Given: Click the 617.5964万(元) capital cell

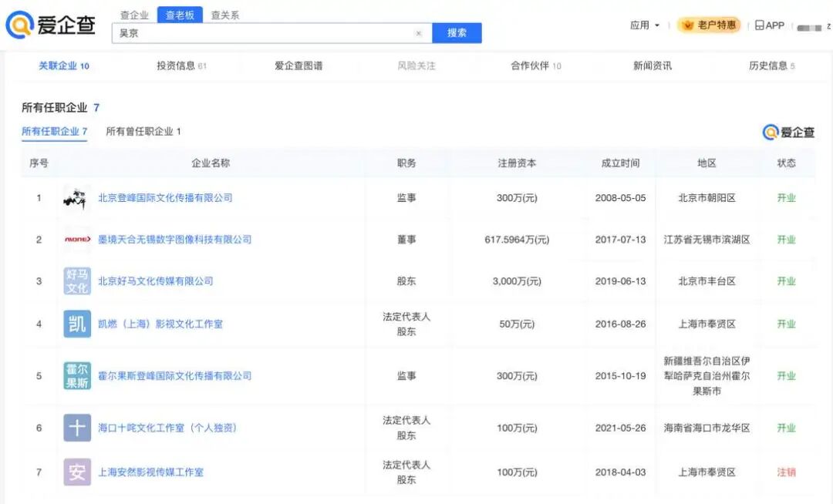Looking at the screenshot, I should pos(517,239).
